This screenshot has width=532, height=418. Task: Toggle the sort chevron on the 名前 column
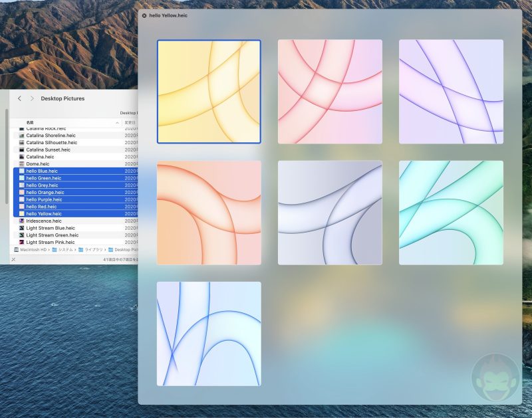point(117,122)
